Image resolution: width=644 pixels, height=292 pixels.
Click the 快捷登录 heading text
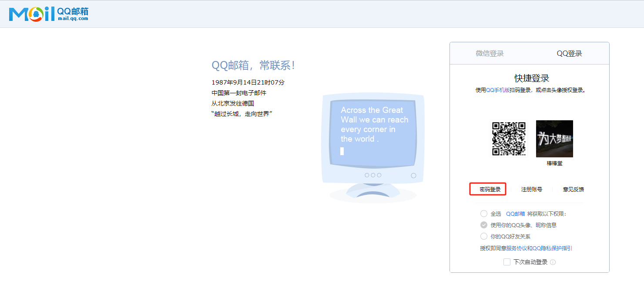pos(532,78)
